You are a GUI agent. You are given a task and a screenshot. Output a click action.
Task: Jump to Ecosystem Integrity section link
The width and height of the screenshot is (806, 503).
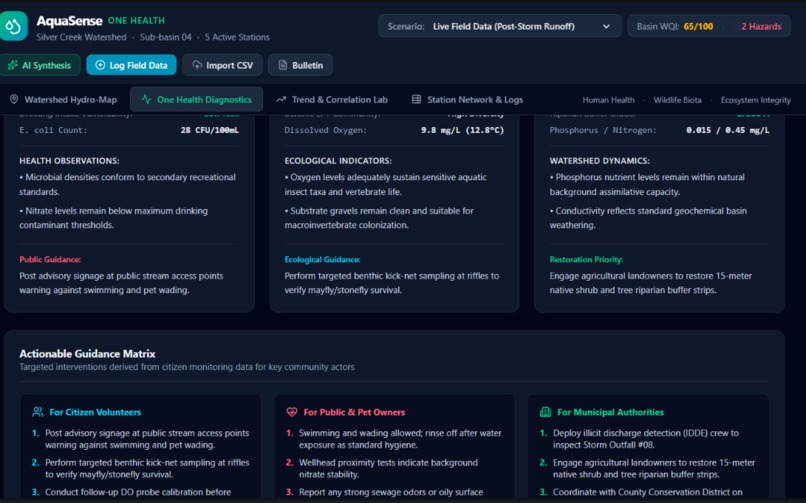pyautogui.click(x=755, y=100)
